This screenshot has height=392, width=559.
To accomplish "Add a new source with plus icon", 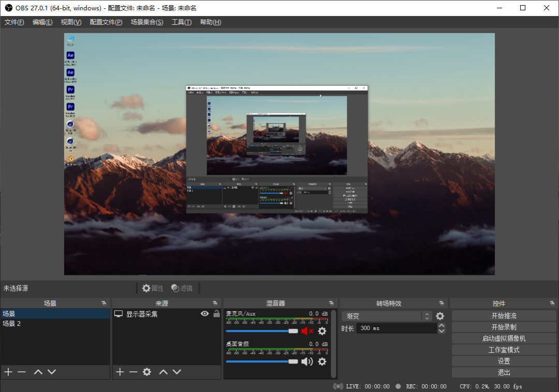I will click(x=120, y=372).
